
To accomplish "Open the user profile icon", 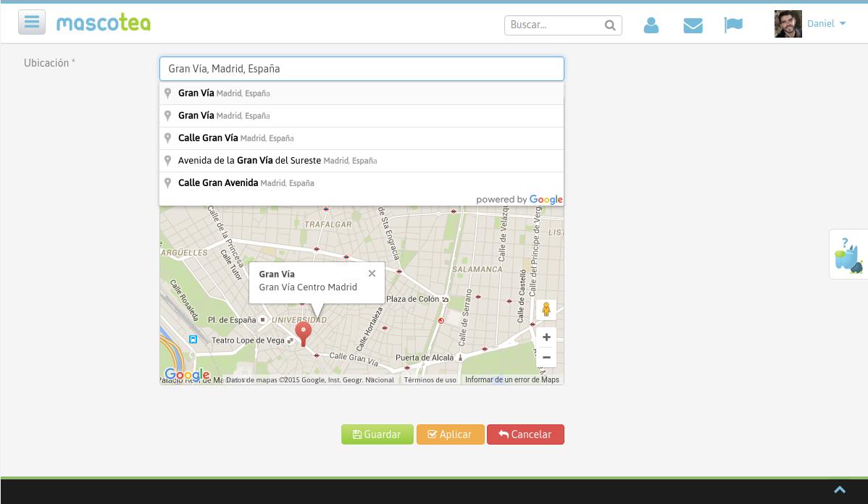I will click(651, 25).
